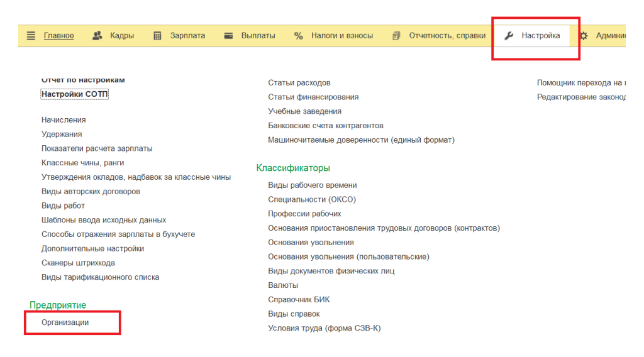This screenshot has width=644, height=357.
Task: Click the documents icon beside Отчетность, справки
Action: tap(396, 36)
